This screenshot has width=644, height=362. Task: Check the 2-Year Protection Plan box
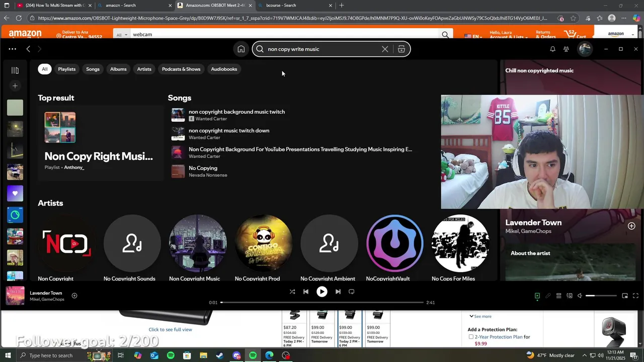coord(471,337)
